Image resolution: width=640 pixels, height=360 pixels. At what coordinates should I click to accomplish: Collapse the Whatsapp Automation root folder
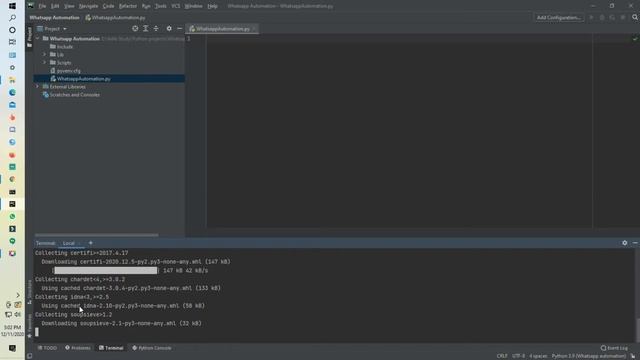pyautogui.click(x=38, y=38)
